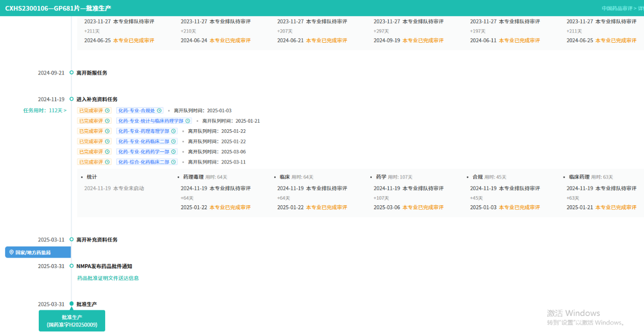Open 药品批准证明文件送达信息 link
Viewport: 644px width, 334px height.
108,278
